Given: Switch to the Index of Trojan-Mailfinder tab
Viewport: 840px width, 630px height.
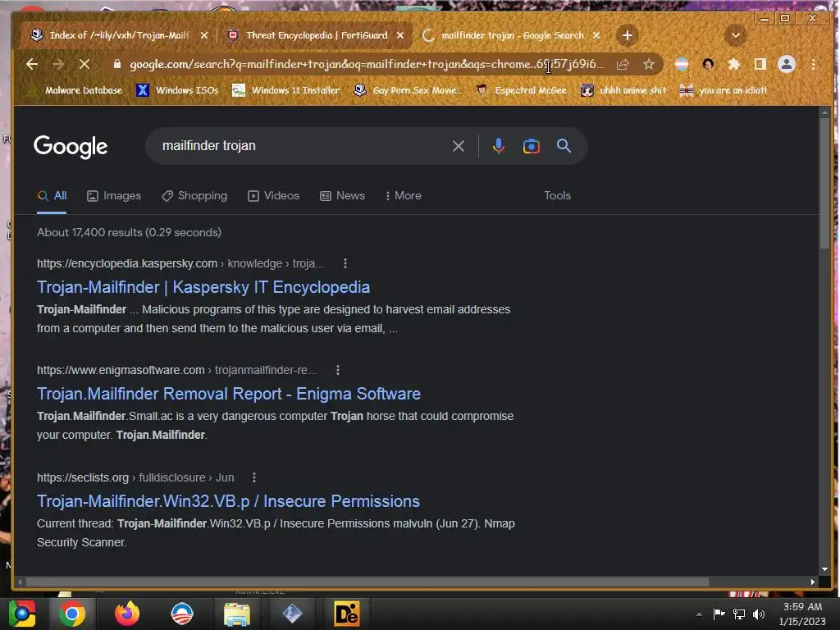Looking at the screenshot, I should (119, 35).
